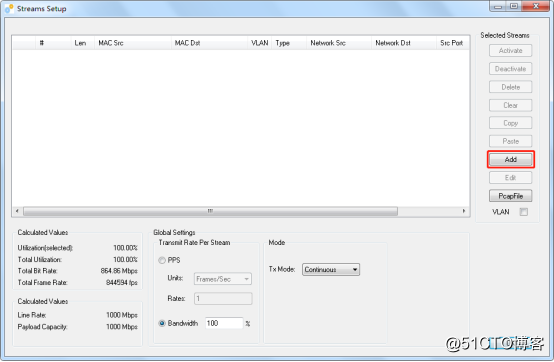Click the scrollbar right arrow
The image size is (554, 362).
464,211
